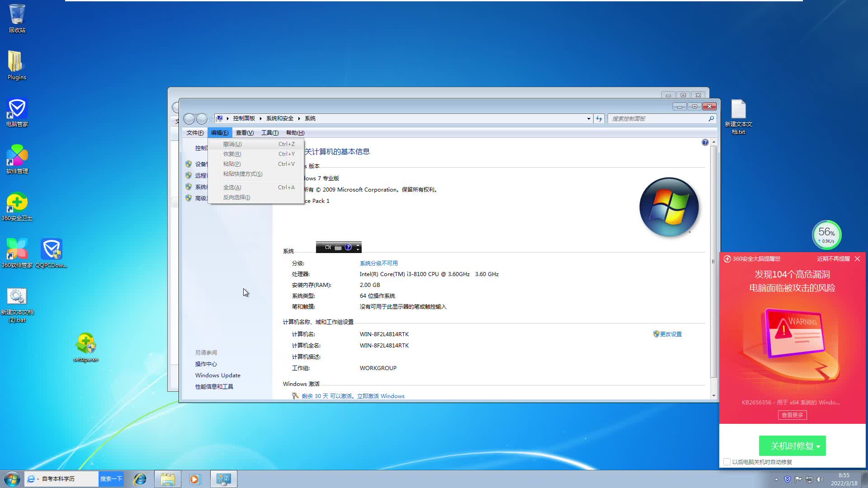
Task: Expand the root arrow before 控制面板 in the breadcrumb
Action: (228, 118)
